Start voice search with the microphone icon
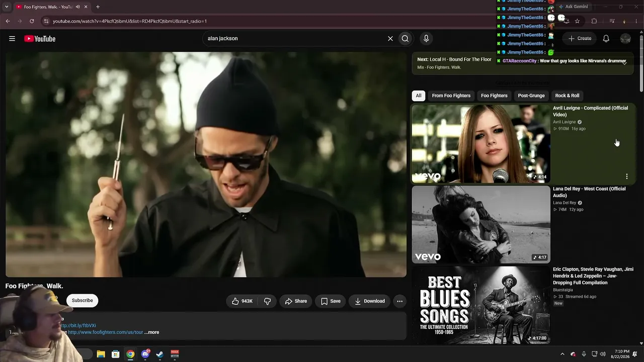 coord(426,38)
